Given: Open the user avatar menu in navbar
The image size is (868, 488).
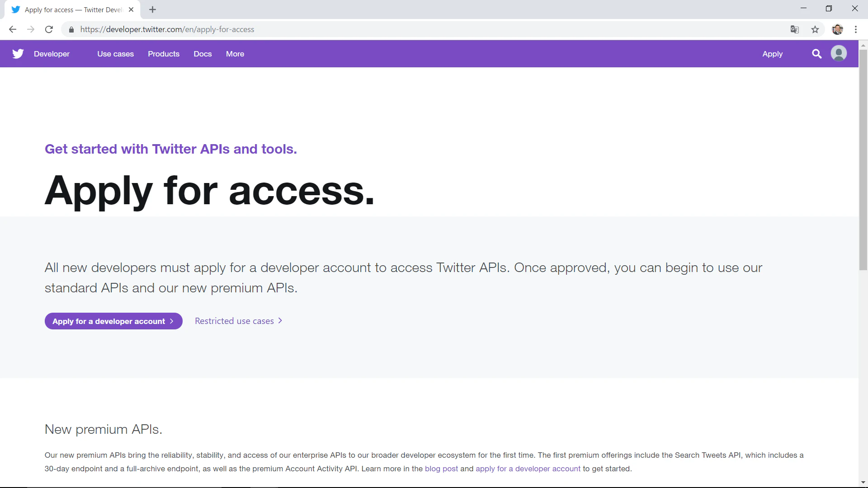Looking at the screenshot, I should coord(839,53).
